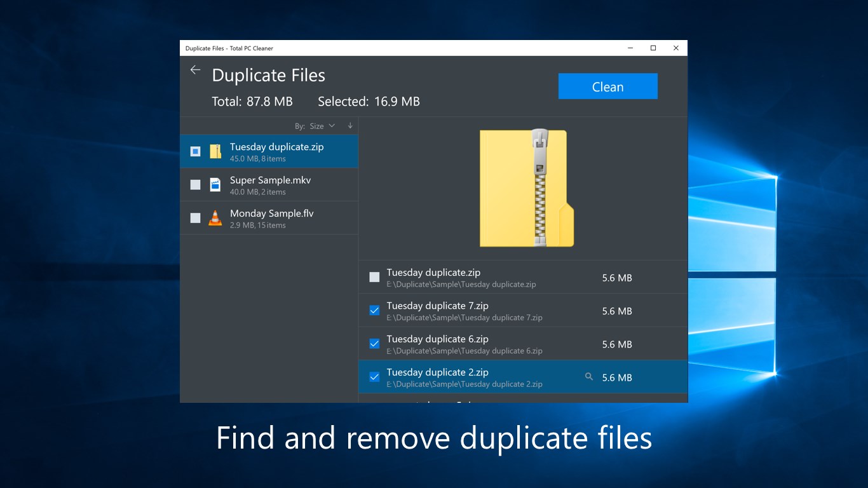This screenshot has height=488, width=868.
Task: Click the video file icon for Super Sample.mkv
Action: [x=215, y=185]
